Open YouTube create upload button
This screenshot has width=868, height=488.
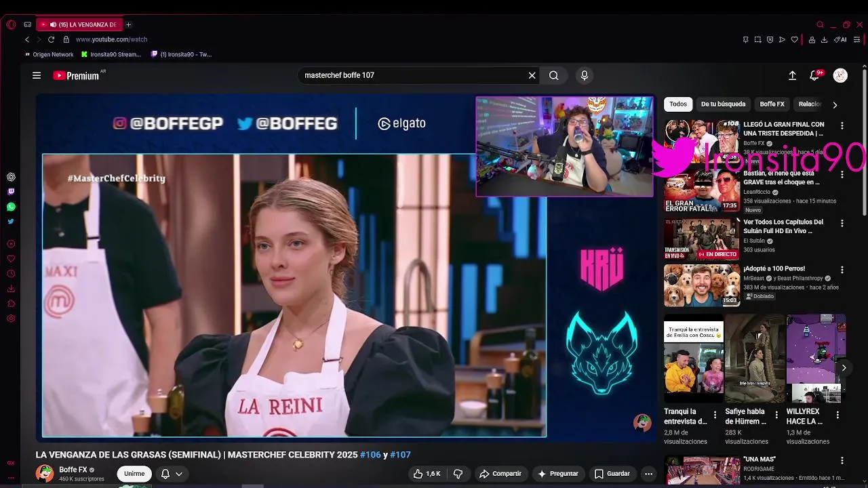pos(792,75)
